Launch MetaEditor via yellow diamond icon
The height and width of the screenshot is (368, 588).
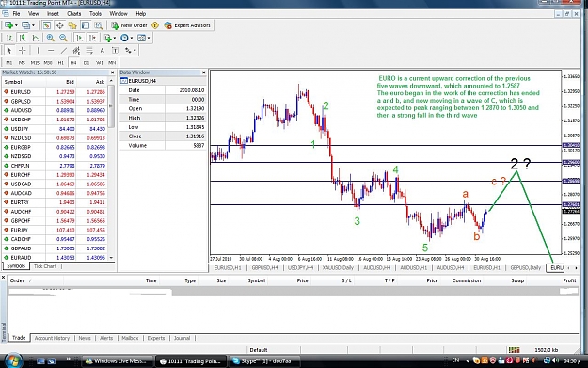pos(155,25)
